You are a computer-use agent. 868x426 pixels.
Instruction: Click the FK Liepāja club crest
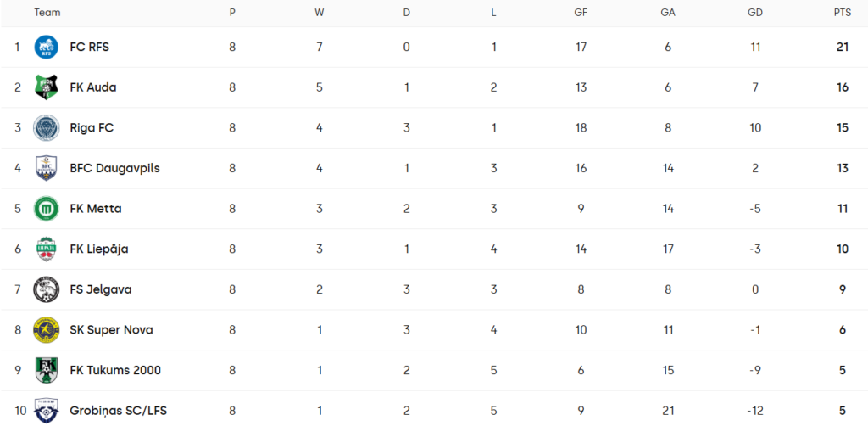[46, 249]
